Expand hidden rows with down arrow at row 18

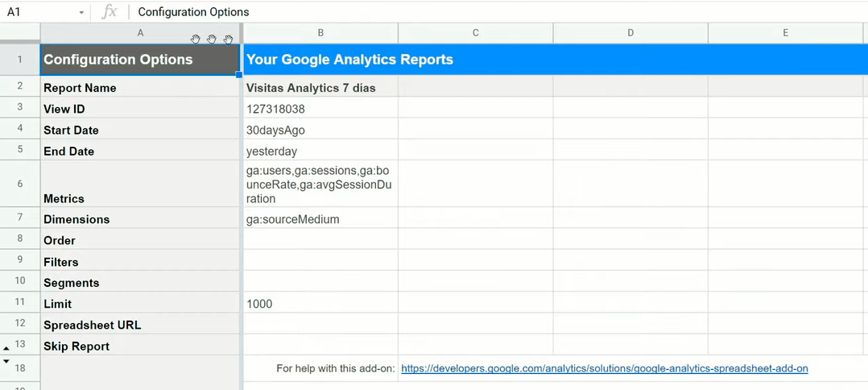6,361
